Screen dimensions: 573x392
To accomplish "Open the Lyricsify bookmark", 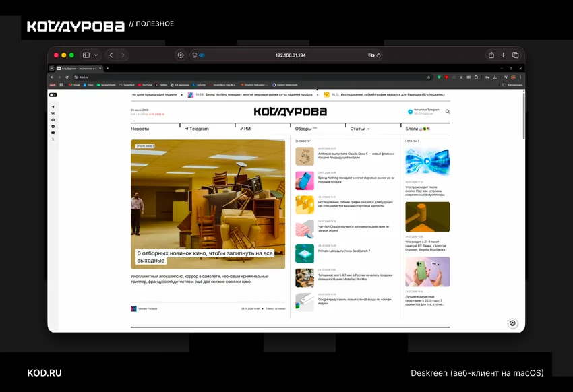I will [199, 85].
